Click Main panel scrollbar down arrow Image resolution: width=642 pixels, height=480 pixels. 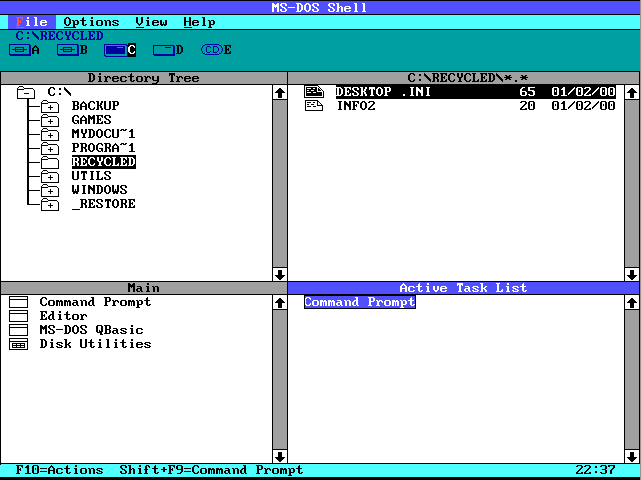click(x=280, y=456)
